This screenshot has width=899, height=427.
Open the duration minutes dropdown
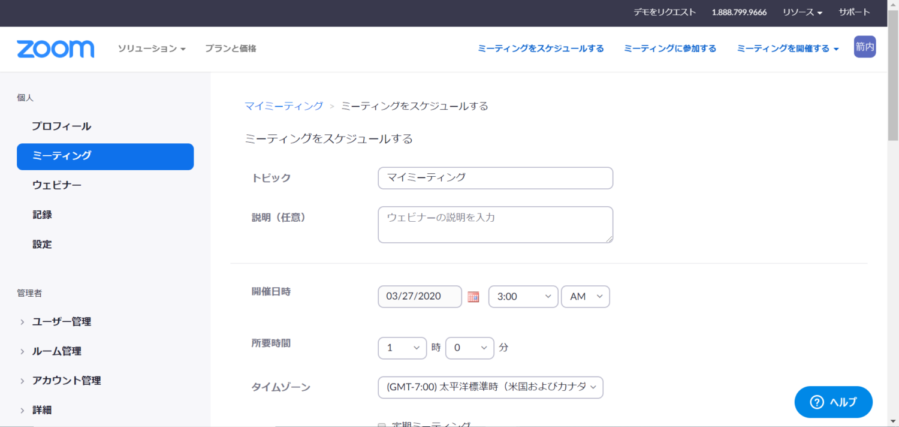coord(469,348)
